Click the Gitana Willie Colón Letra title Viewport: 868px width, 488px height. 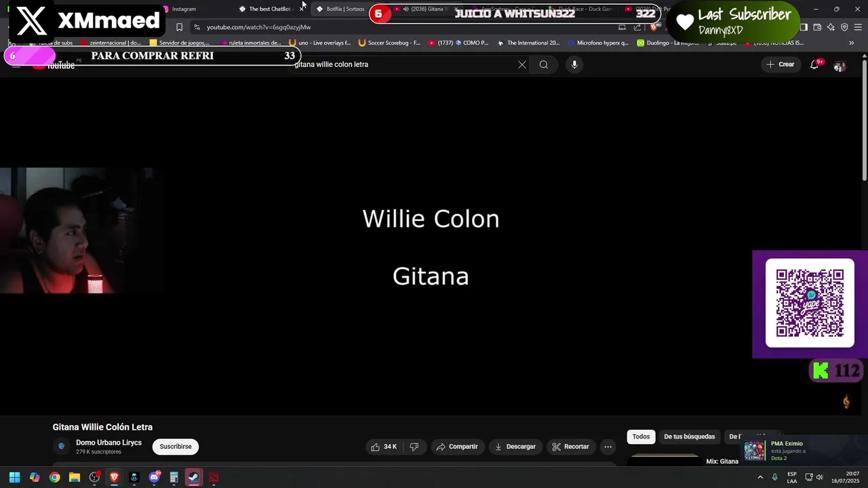(x=102, y=427)
